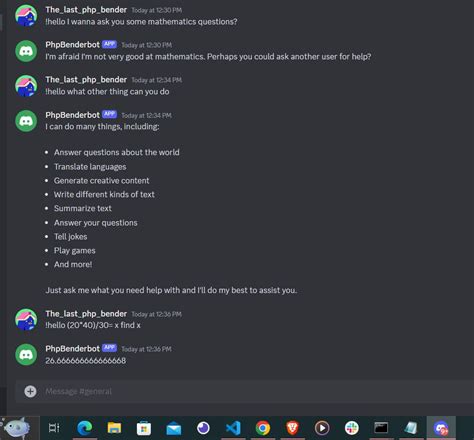474x440 pixels.
Task: Click the plus attachment button in message box
Action: tap(30, 391)
